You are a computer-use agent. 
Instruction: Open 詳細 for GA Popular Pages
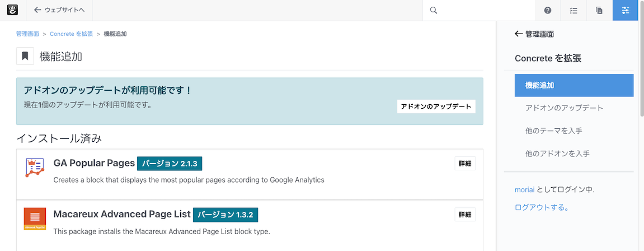465,164
